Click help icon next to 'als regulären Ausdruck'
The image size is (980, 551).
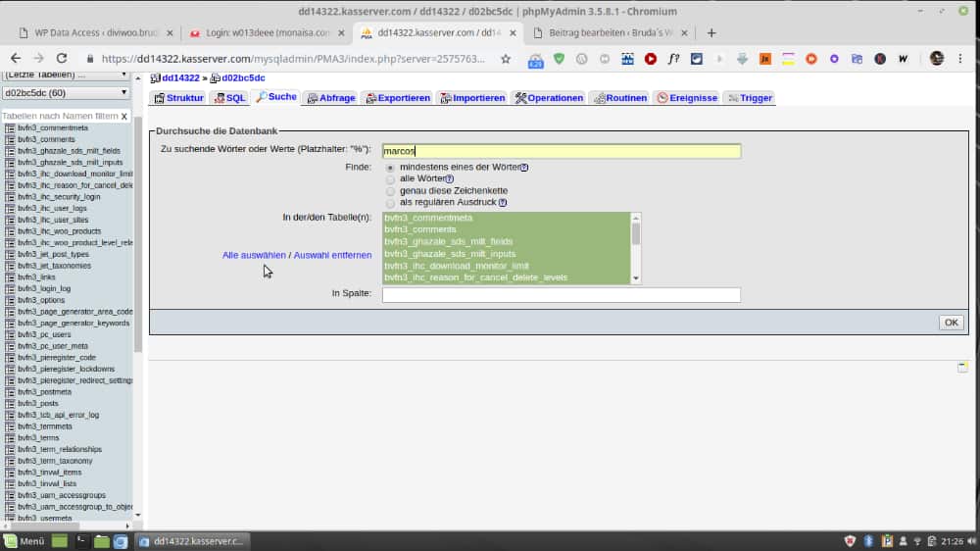click(x=503, y=203)
